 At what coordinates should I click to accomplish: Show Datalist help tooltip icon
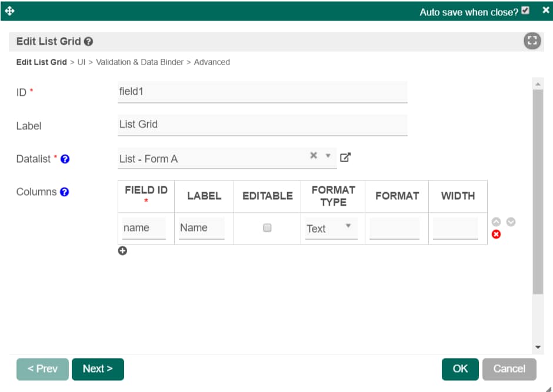click(x=65, y=159)
